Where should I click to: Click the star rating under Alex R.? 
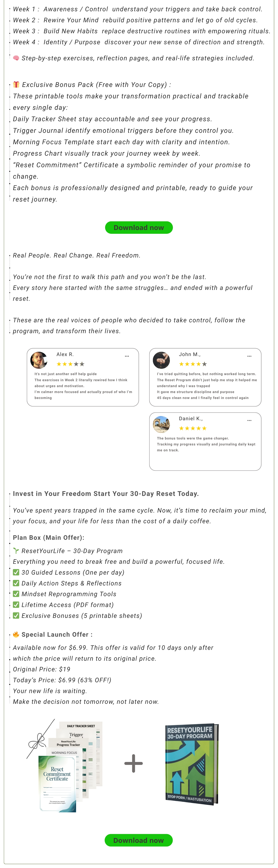[x=71, y=364]
